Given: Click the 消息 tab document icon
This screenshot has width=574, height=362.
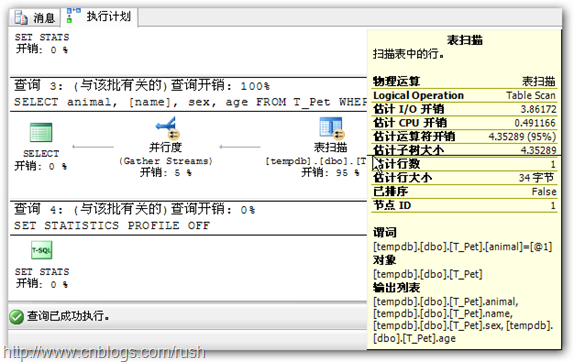Looking at the screenshot, I should [x=21, y=17].
